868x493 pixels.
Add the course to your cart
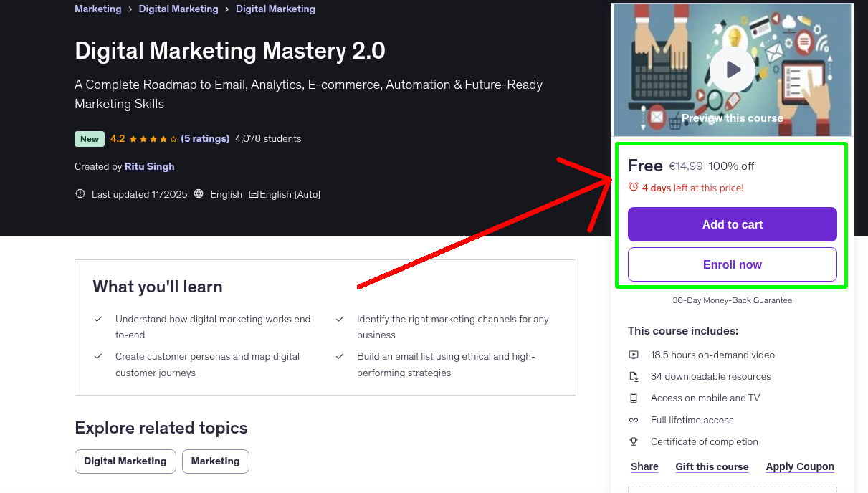[732, 224]
